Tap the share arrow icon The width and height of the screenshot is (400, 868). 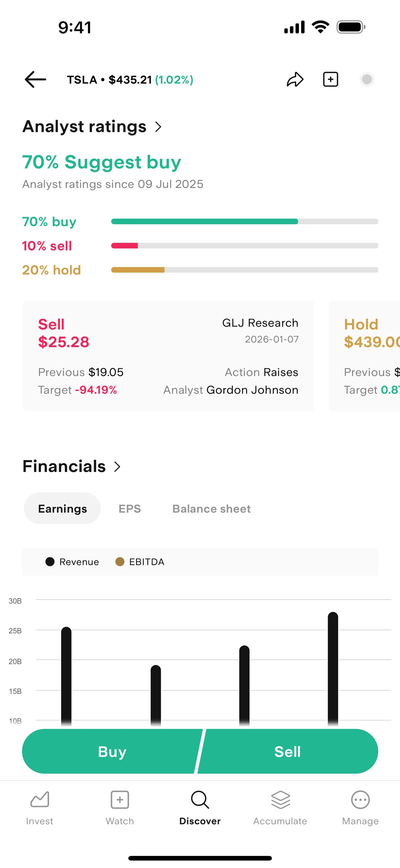point(295,79)
